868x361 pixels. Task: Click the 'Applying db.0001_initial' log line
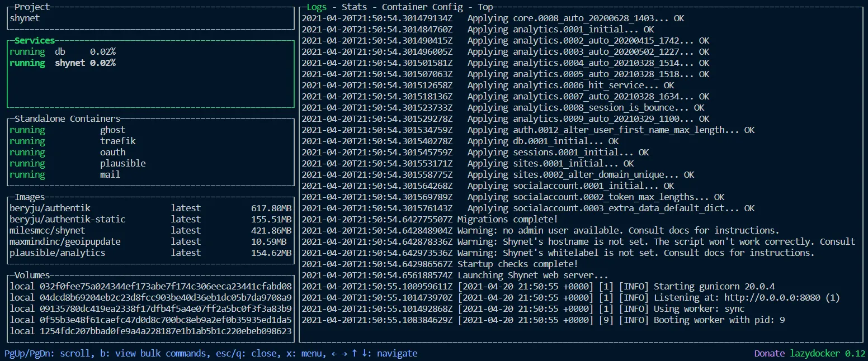(460, 141)
